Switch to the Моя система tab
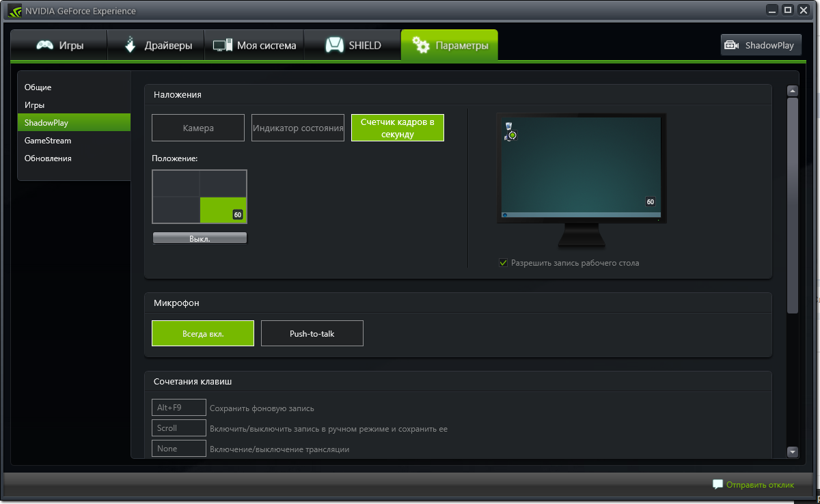The width and height of the screenshot is (820, 504). coord(254,46)
